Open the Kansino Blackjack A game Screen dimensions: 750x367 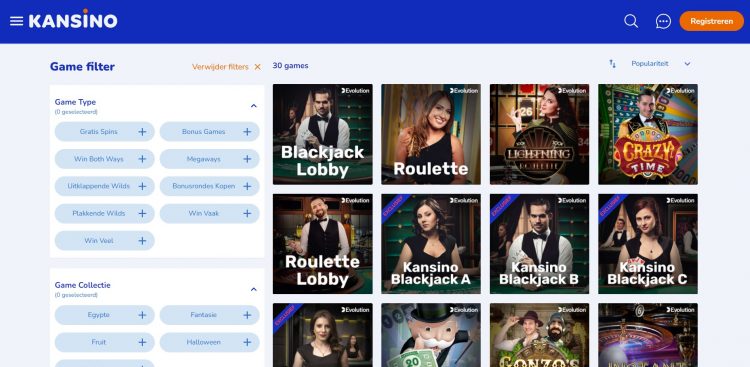(431, 244)
